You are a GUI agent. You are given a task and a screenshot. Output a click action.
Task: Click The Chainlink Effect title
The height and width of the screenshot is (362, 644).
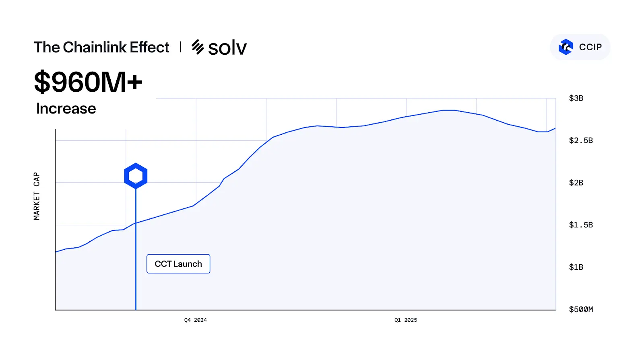point(101,47)
